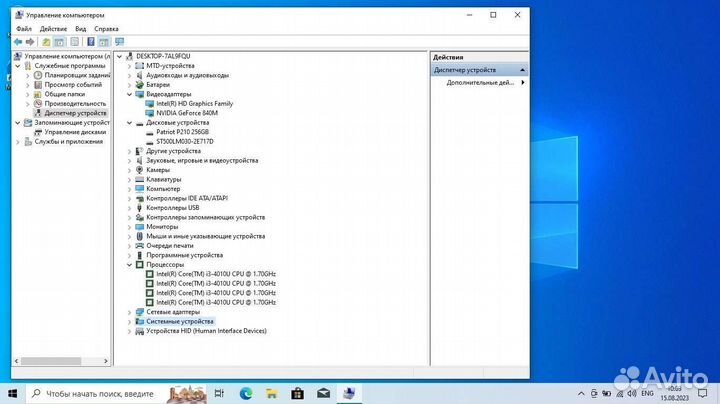
Task: Select the Patriot P210 256GB disk
Action: (x=185, y=132)
